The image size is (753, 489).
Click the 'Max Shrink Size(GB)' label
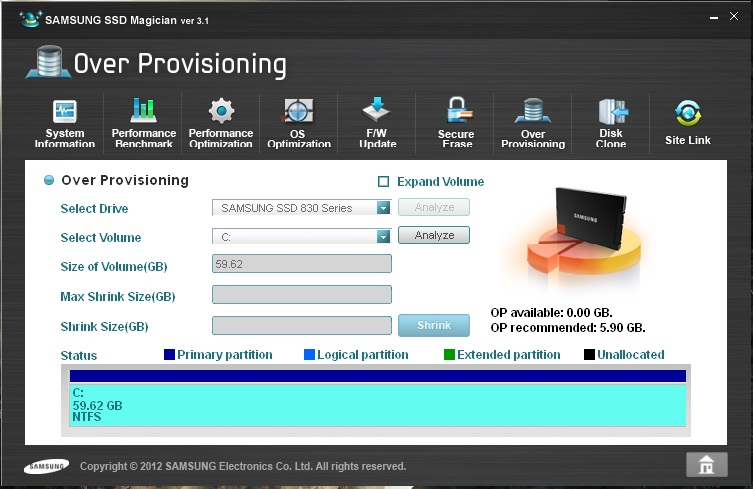(118, 296)
